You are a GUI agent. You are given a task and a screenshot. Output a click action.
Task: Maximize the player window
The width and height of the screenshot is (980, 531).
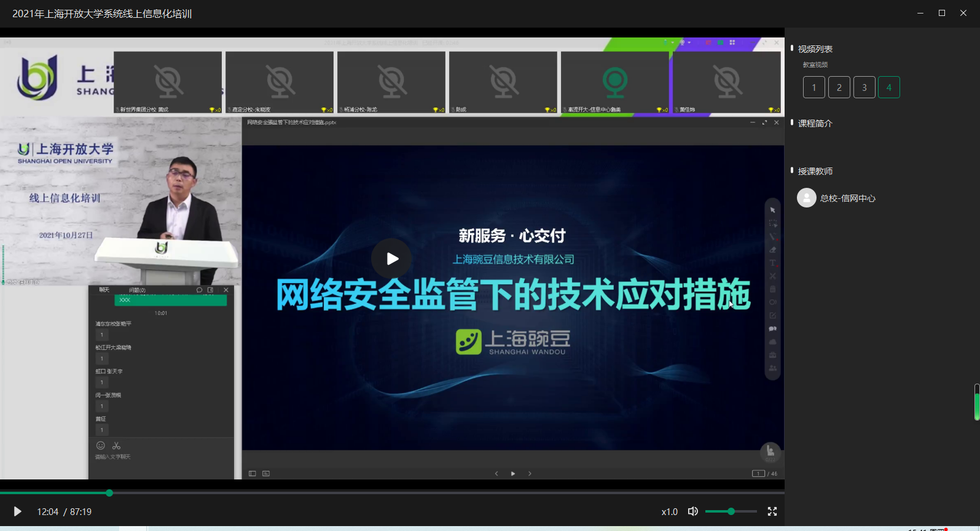[942, 13]
